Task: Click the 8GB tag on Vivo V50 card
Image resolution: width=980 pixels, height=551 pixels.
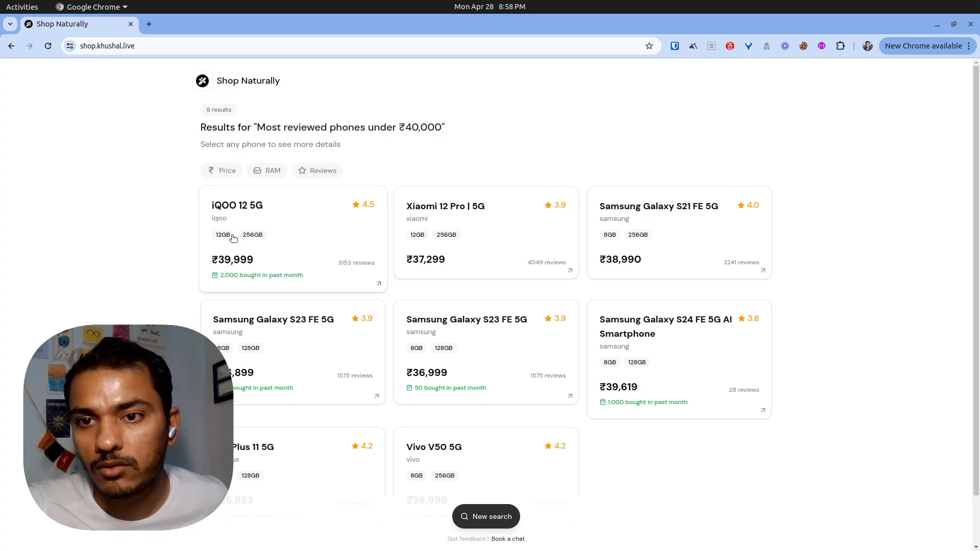Action: 416,475
